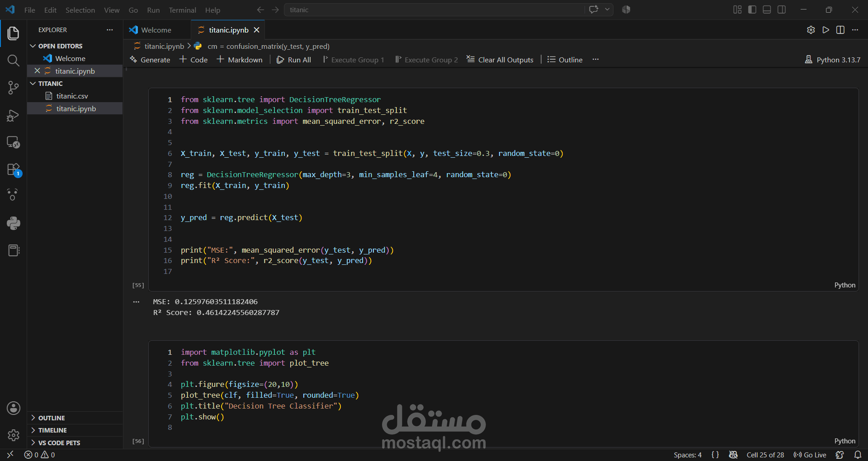Switch to the Welcome tab
This screenshot has width=868, height=461.
[x=156, y=30]
